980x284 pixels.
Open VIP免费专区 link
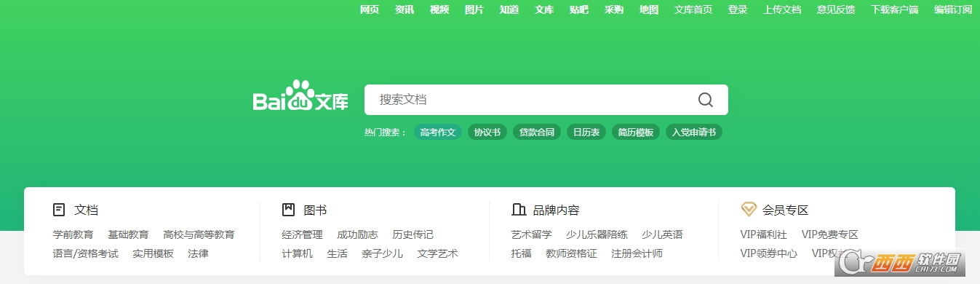click(830, 234)
